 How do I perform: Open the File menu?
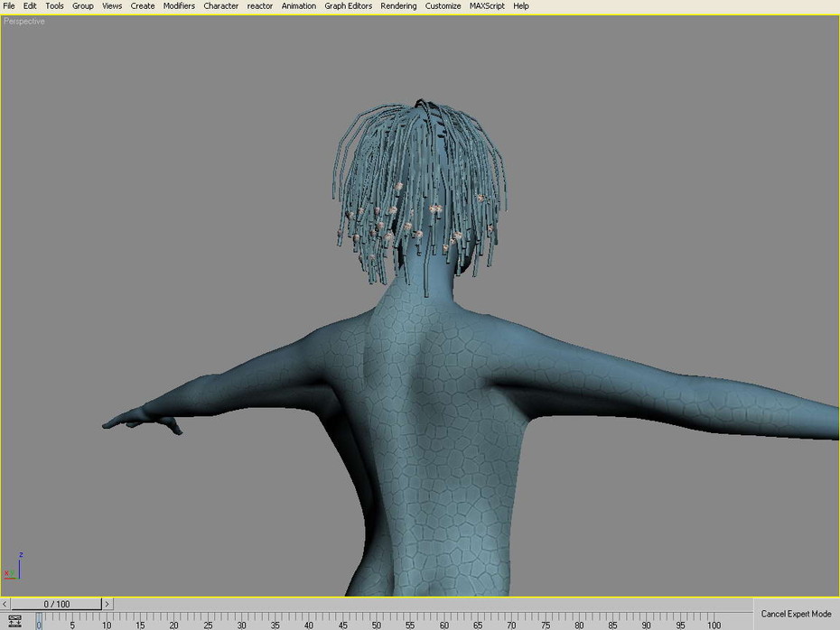(x=9, y=6)
